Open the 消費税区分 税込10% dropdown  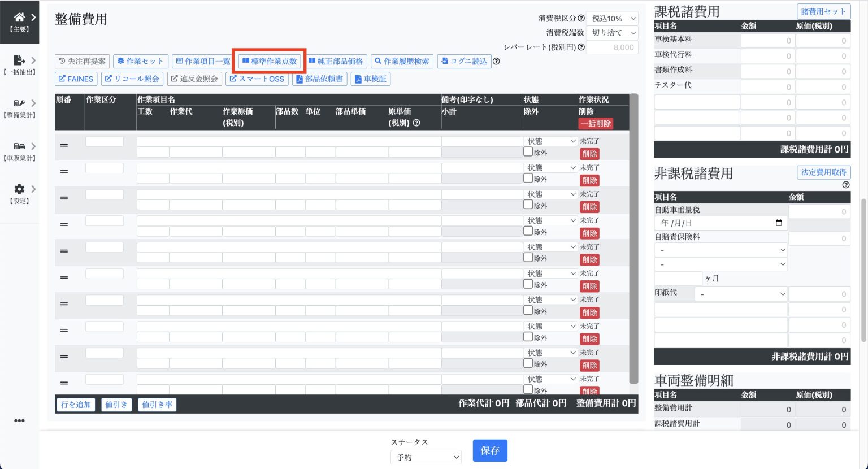pos(612,19)
